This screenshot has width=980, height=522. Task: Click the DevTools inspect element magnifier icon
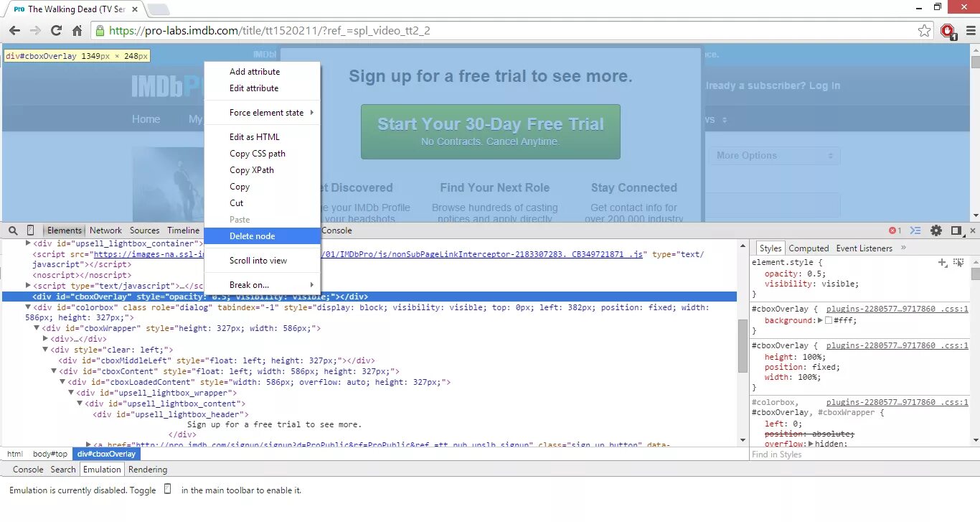point(13,230)
